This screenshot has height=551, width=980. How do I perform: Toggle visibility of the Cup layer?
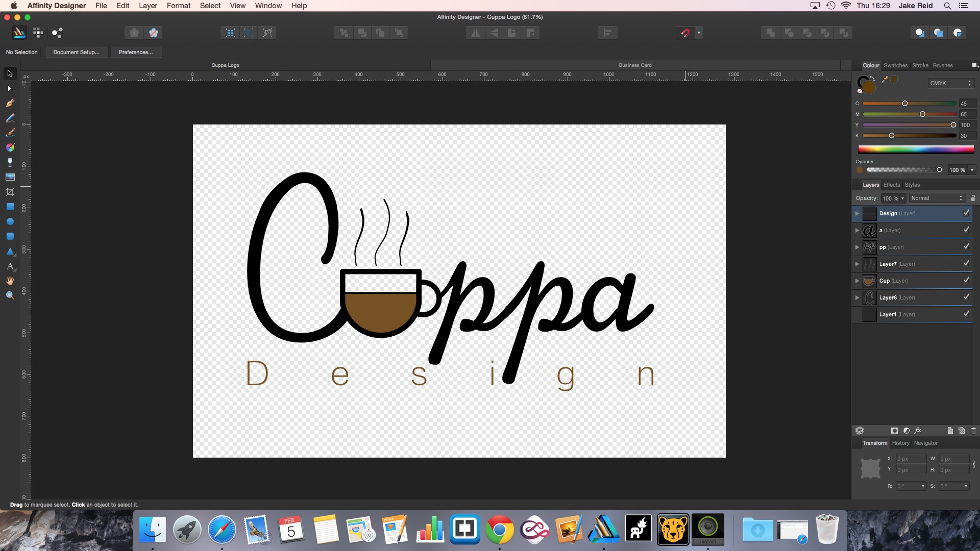pyautogui.click(x=966, y=281)
